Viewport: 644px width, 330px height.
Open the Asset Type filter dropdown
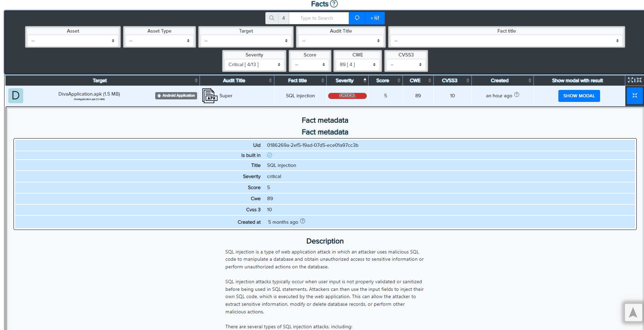click(x=159, y=41)
